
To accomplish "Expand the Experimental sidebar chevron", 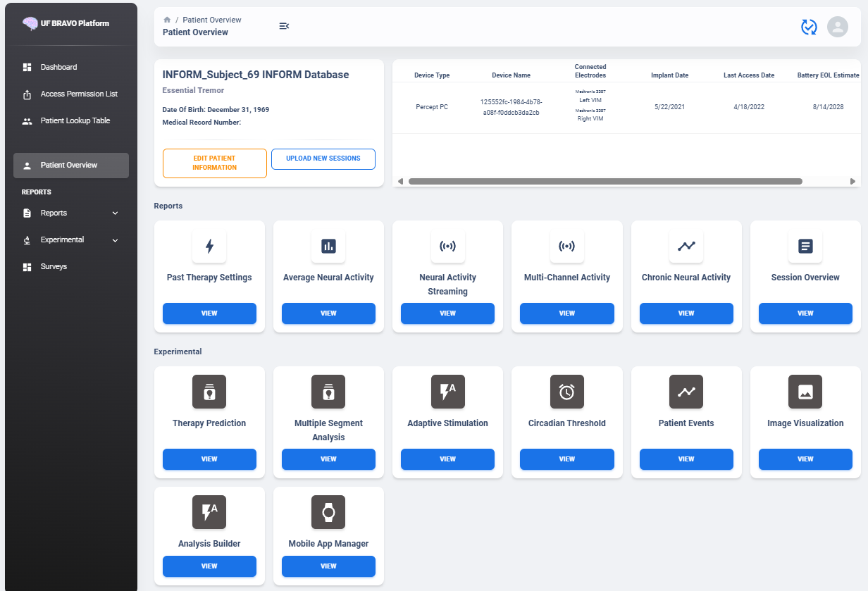I will [116, 240].
